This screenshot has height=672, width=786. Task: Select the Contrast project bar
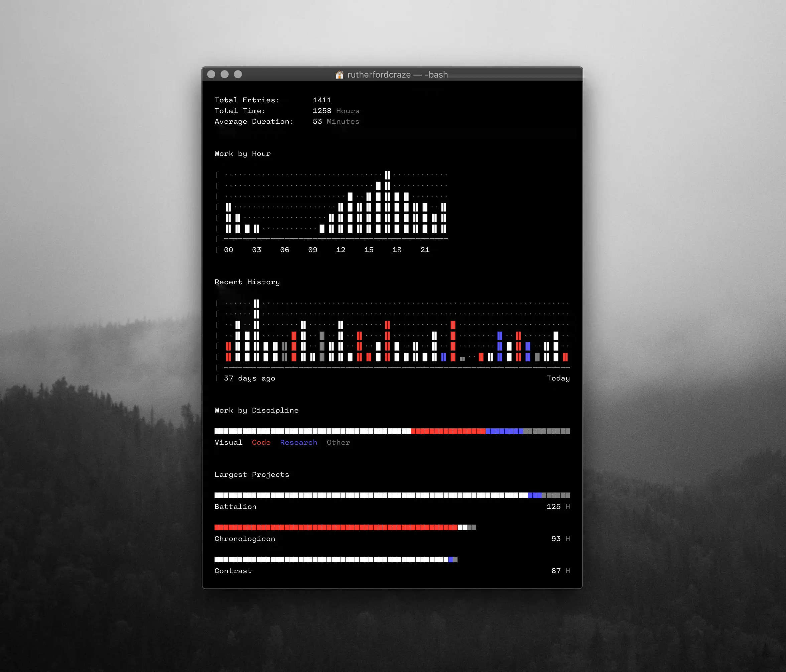[335, 559]
